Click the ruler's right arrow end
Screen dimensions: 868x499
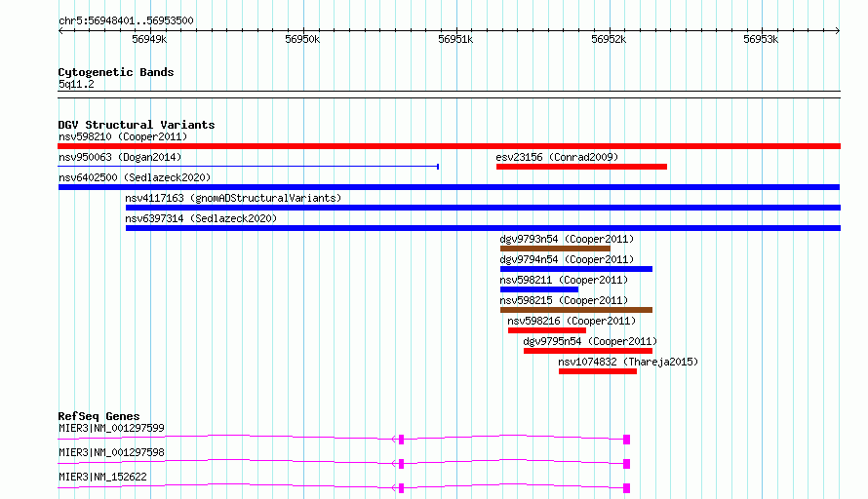click(838, 31)
